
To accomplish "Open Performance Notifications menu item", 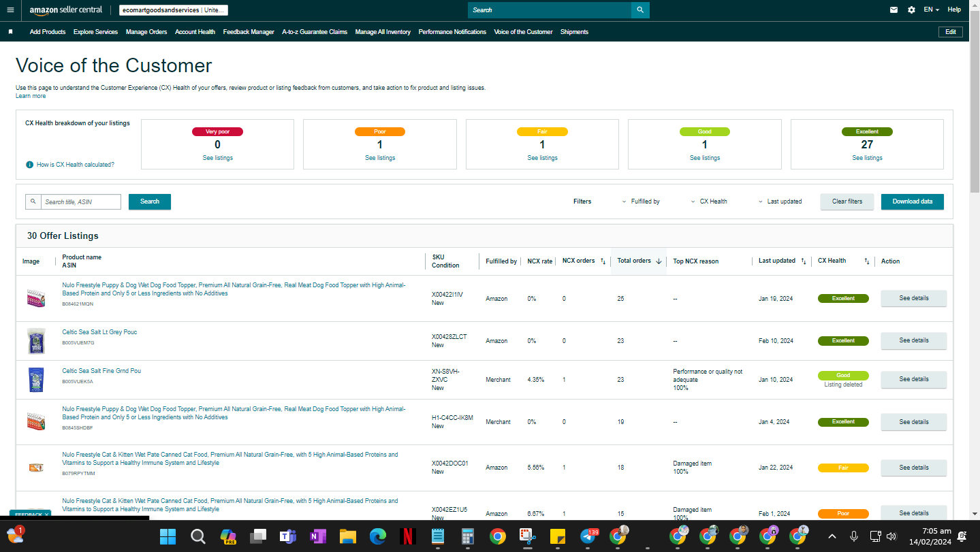I will pos(452,32).
